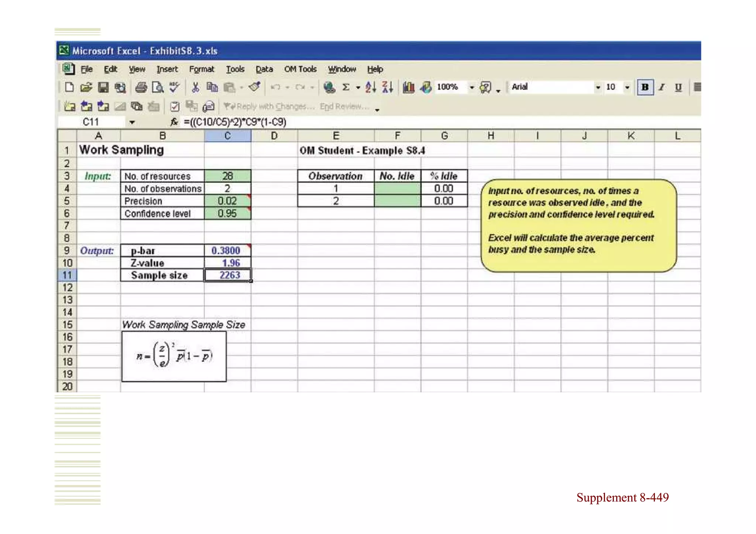Viewport: 756px width, 534px height.
Task: Click row 14 header
Action: pyautogui.click(x=67, y=312)
